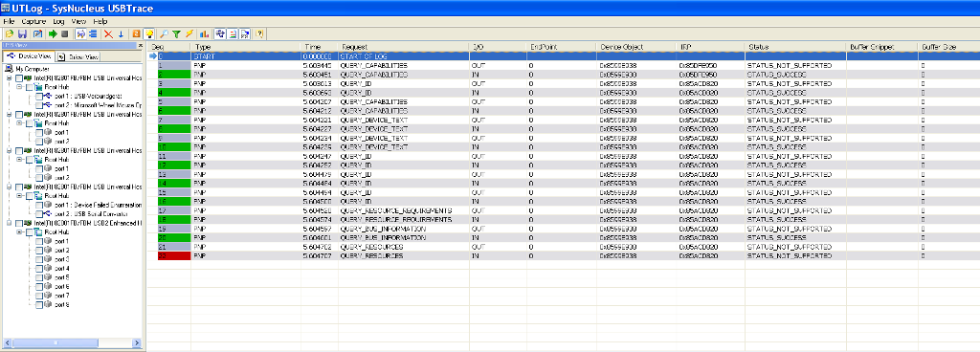This screenshot has width=980, height=352.
Task: Collapse the USB2 Enhanced controller node
Action: pos(9,223)
